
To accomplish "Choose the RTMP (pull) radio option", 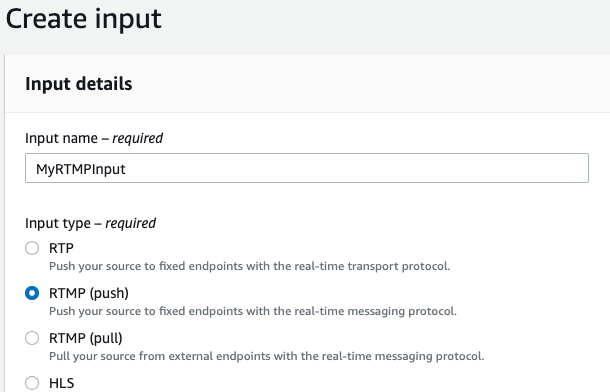I will click(x=32, y=338).
